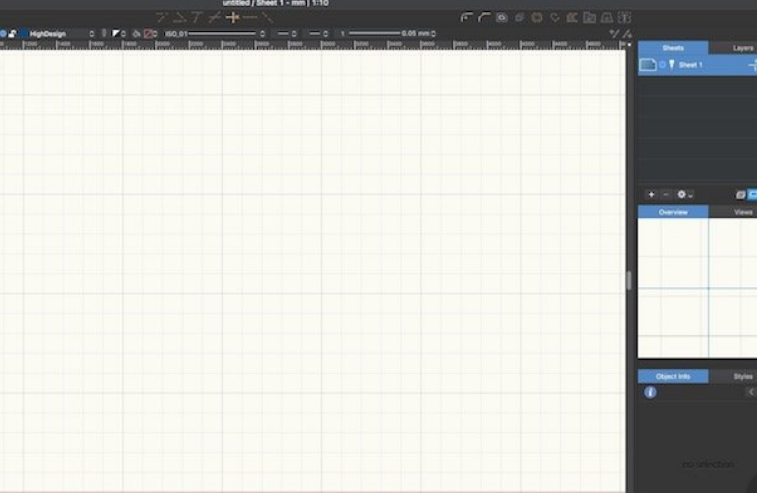Click inside the Overview navigation thumbnail
The width and height of the screenshot is (758, 493).
pyautogui.click(x=697, y=288)
